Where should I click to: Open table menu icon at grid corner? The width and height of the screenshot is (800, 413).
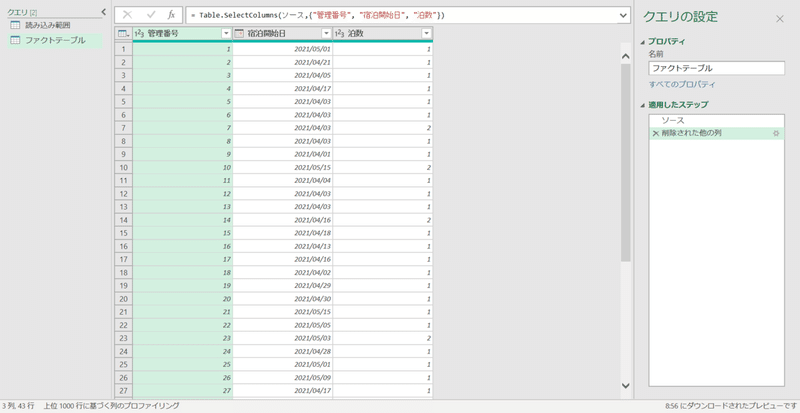click(123, 33)
